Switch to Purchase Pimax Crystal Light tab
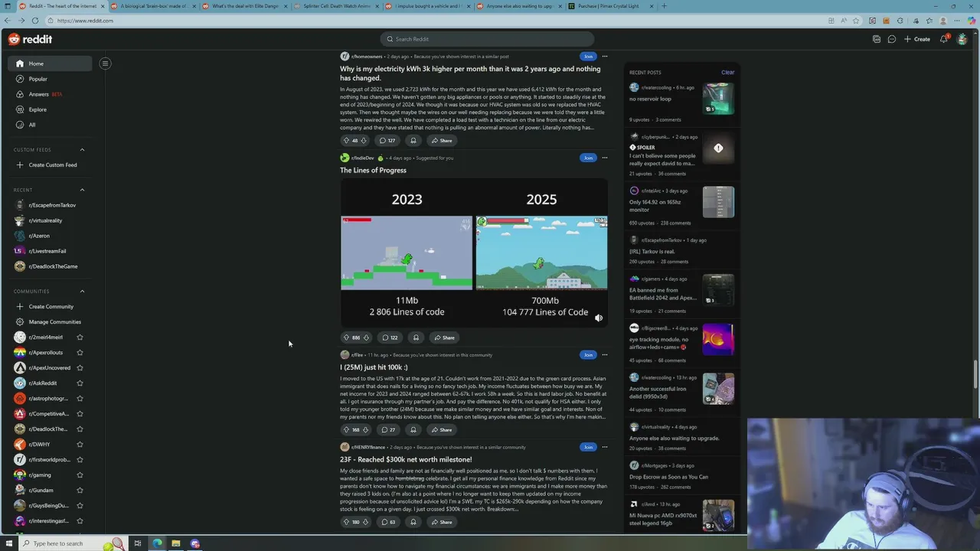 (x=609, y=6)
